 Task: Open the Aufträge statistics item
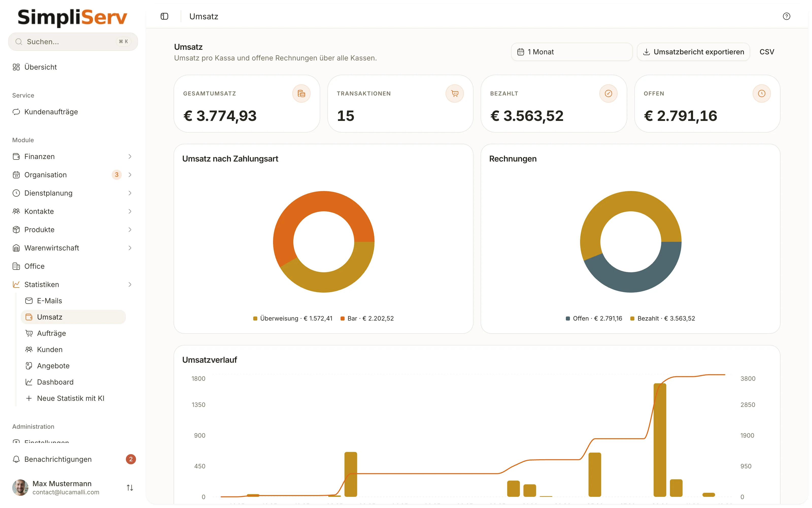point(73,333)
